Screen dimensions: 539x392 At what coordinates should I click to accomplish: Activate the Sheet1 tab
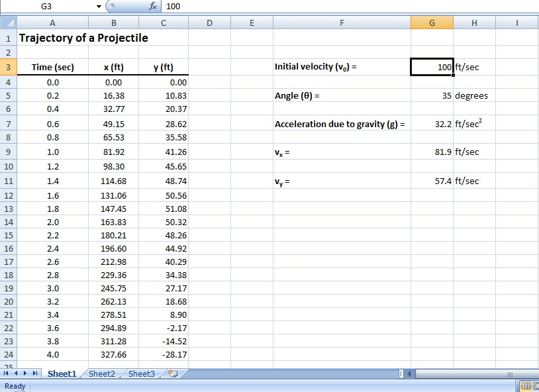[x=62, y=373]
